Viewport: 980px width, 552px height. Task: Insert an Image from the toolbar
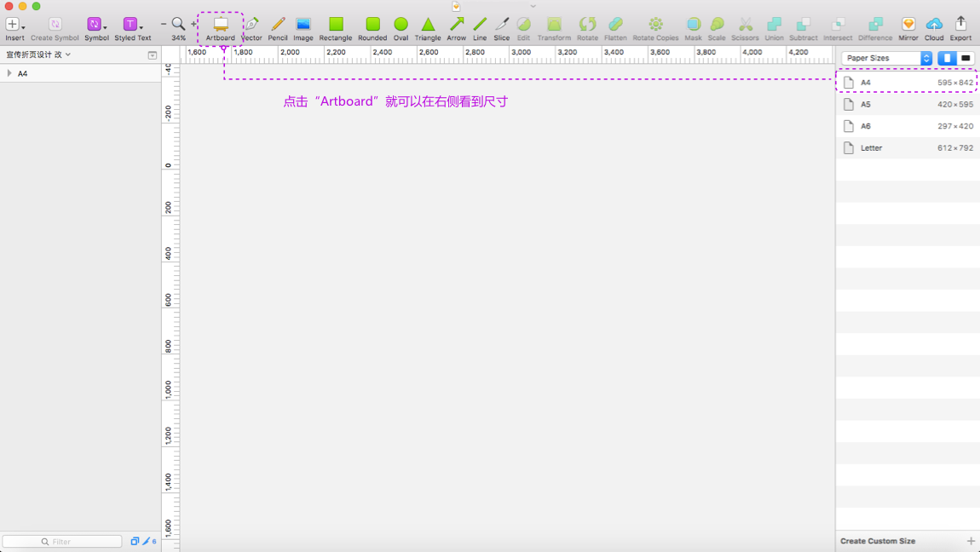click(x=303, y=28)
